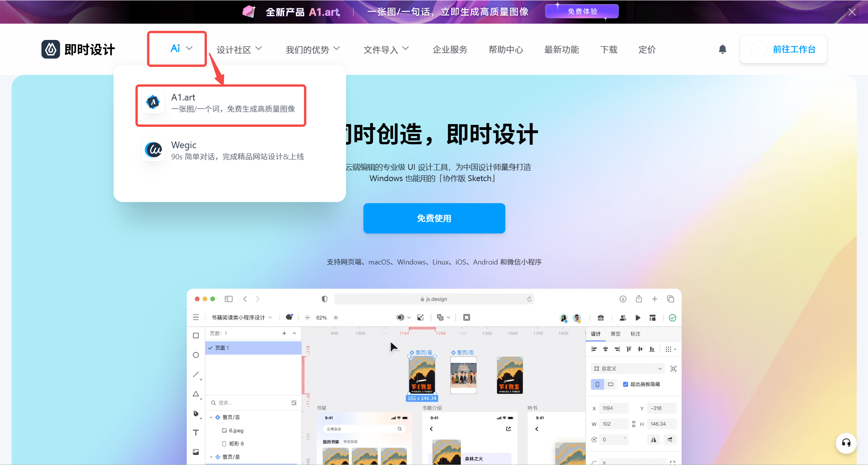The image size is (868, 465).
Task: Expand the 文件导入 menu
Action: pos(386,50)
